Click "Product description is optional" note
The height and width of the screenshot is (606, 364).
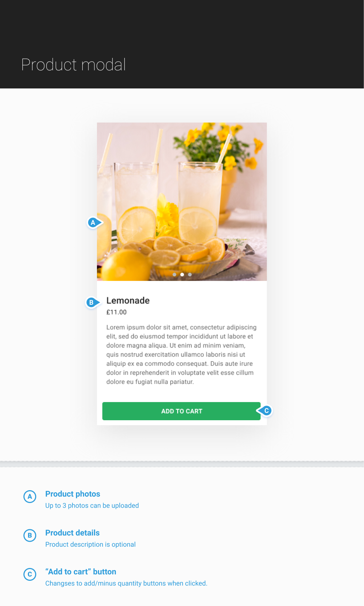(x=91, y=545)
